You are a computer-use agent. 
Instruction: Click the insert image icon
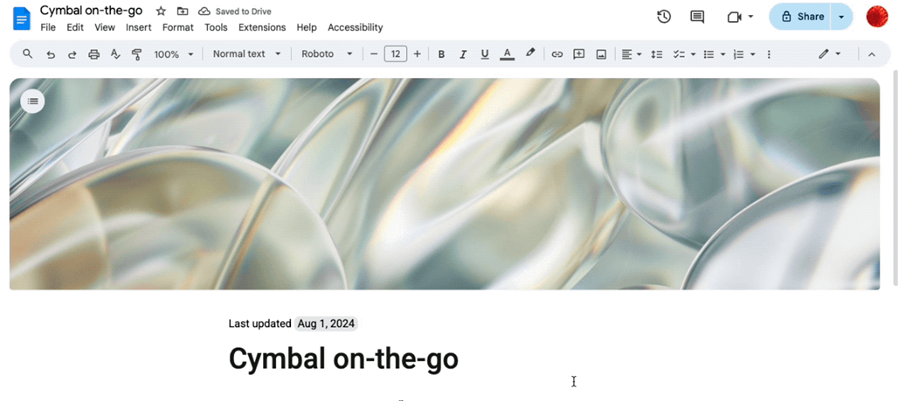pyautogui.click(x=601, y=54)
